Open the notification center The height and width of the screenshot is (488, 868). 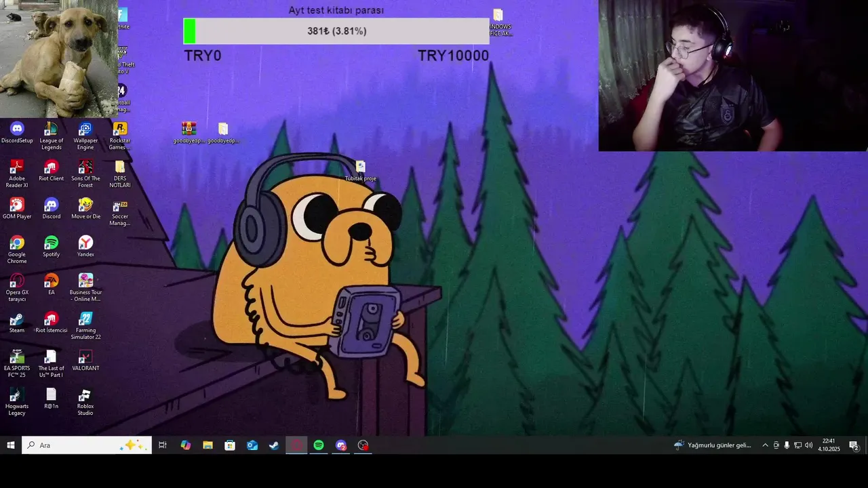point(854,445)
